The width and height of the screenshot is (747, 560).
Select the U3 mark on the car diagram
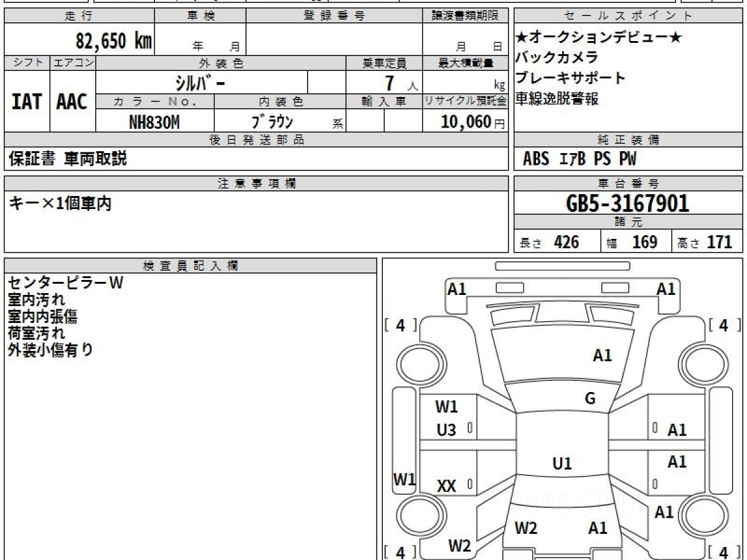[x=446, y=430]
